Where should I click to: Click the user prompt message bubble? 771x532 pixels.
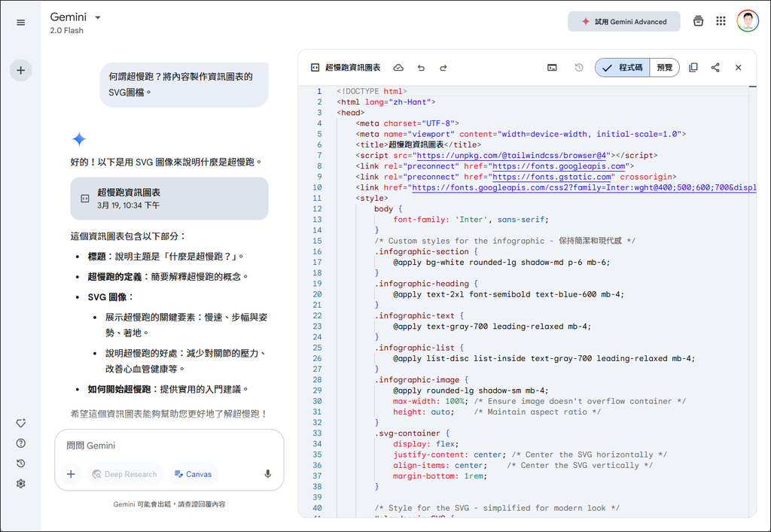184,84
